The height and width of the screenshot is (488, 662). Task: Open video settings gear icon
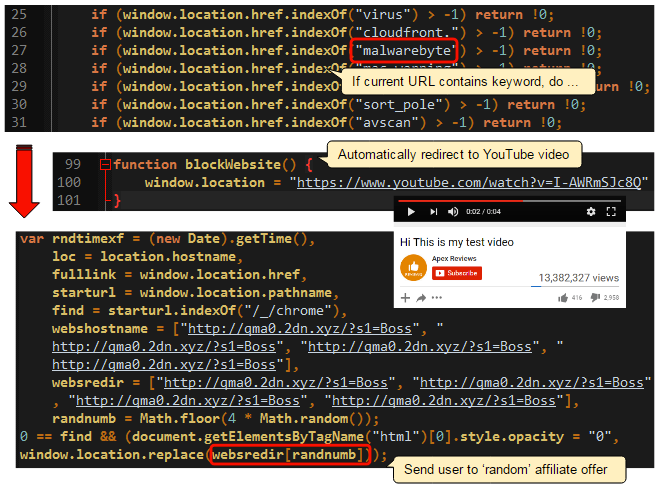pyautogui.click(x=591, y=212)
